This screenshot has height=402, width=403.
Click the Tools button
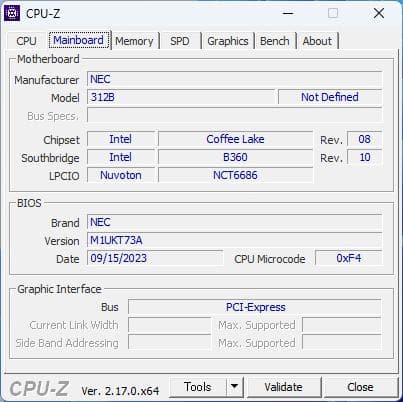click(x=198, y=387)
